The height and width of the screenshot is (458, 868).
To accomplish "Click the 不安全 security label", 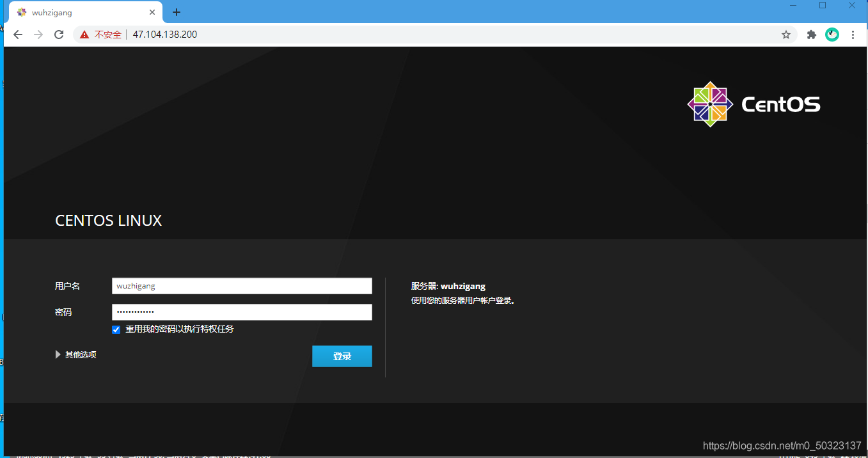I will click(108, 35).
